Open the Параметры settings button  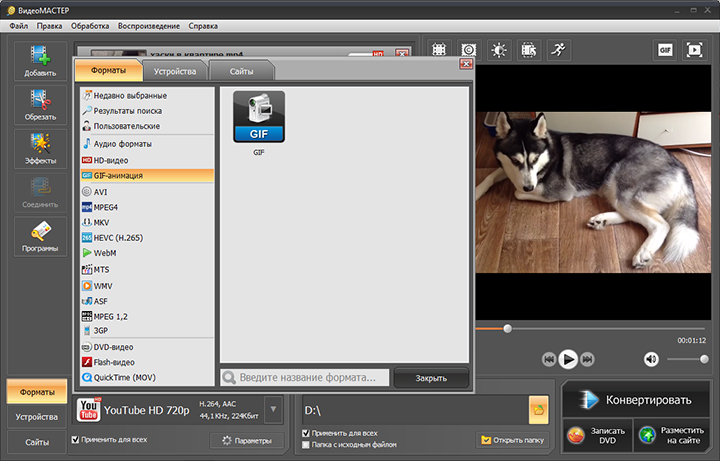point(247,440)
